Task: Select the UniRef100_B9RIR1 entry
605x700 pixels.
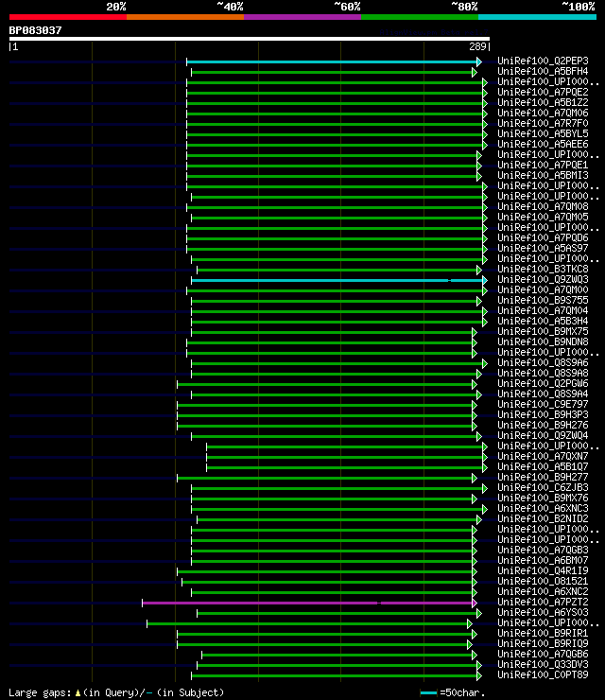Action: 543,634
